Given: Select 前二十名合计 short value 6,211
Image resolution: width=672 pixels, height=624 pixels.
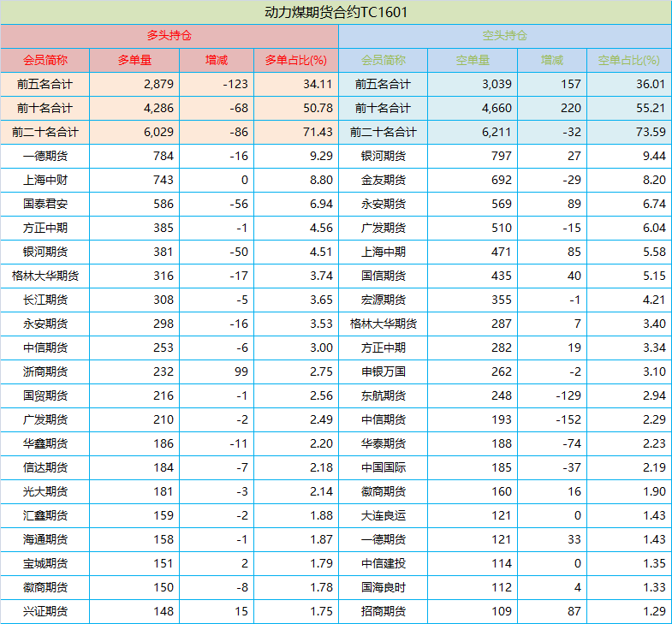Looking at the screenshot, I should (497, 132).
